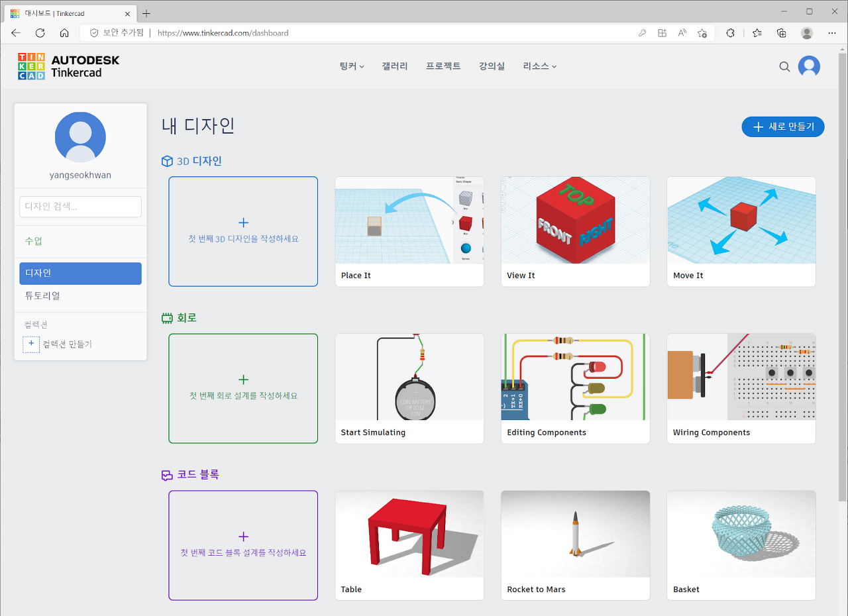Click the yangseokhwan username text

(x=80, y=176)
